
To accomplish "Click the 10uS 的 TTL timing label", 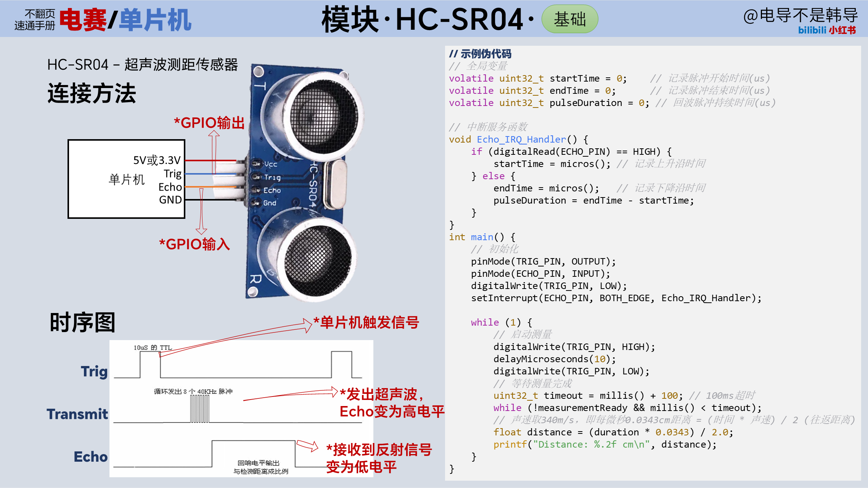I will (153, 347).
